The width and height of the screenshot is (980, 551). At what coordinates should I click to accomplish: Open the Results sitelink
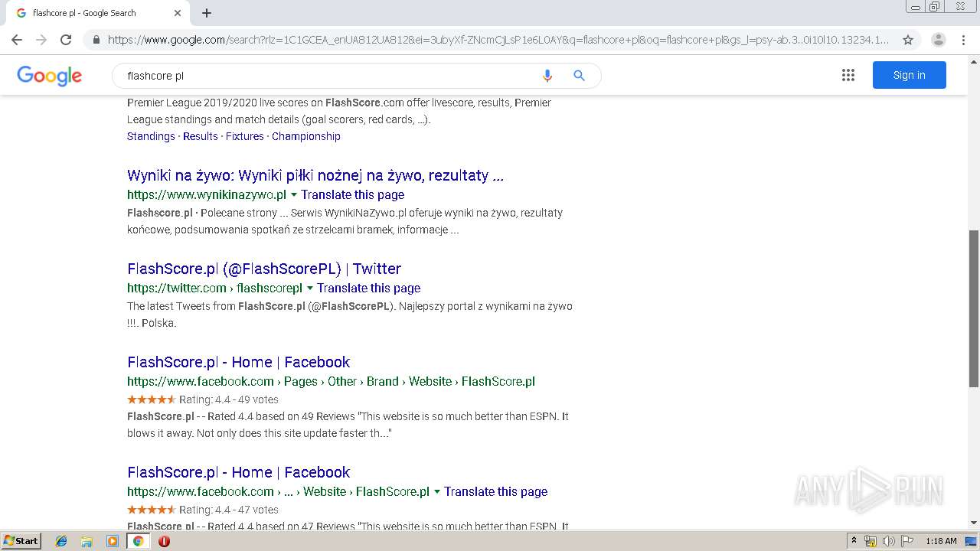201,136
